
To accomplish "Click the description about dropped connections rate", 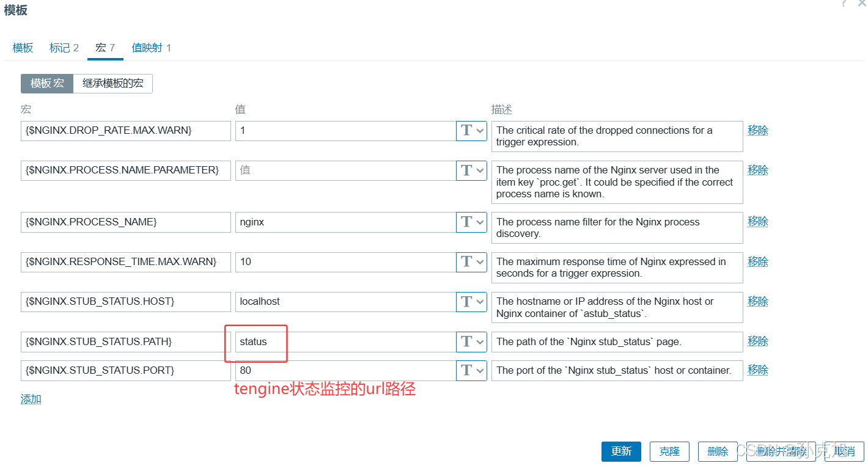I will pyautogui.click(x=617, y=136).
